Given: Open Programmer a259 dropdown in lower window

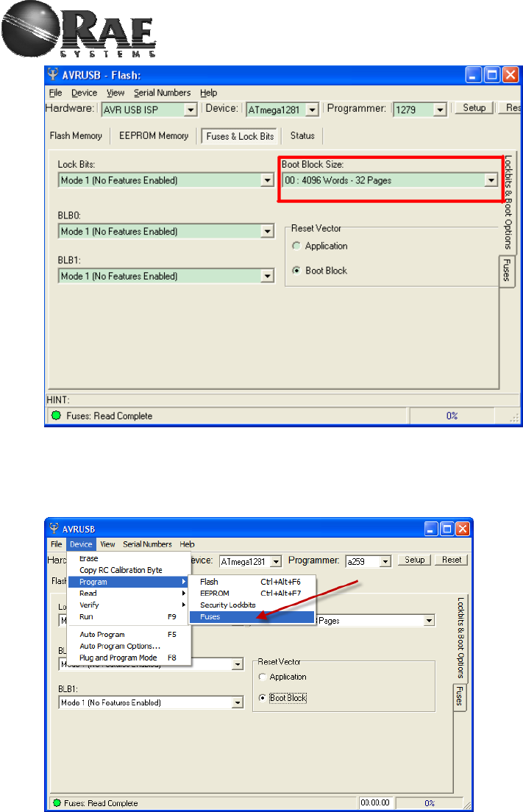Looking at the screenshot, I should pyautogui.click(x=385, y=562).
